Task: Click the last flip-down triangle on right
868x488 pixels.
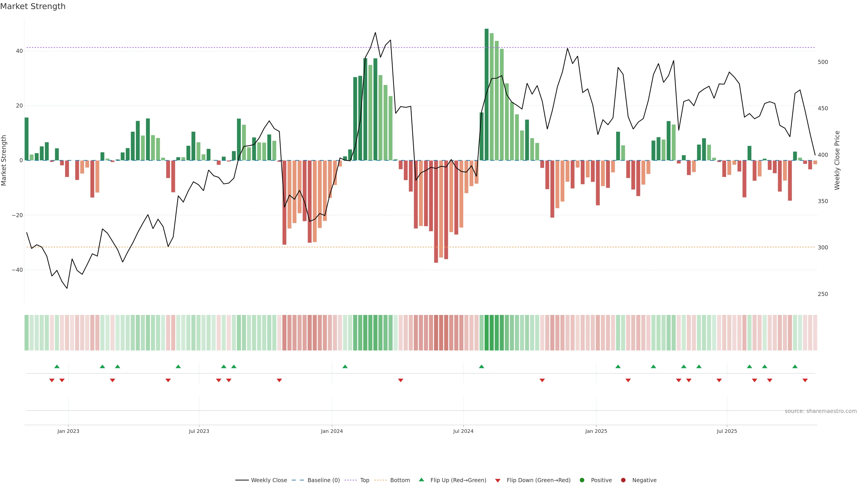Action: [x=805, y=380]
